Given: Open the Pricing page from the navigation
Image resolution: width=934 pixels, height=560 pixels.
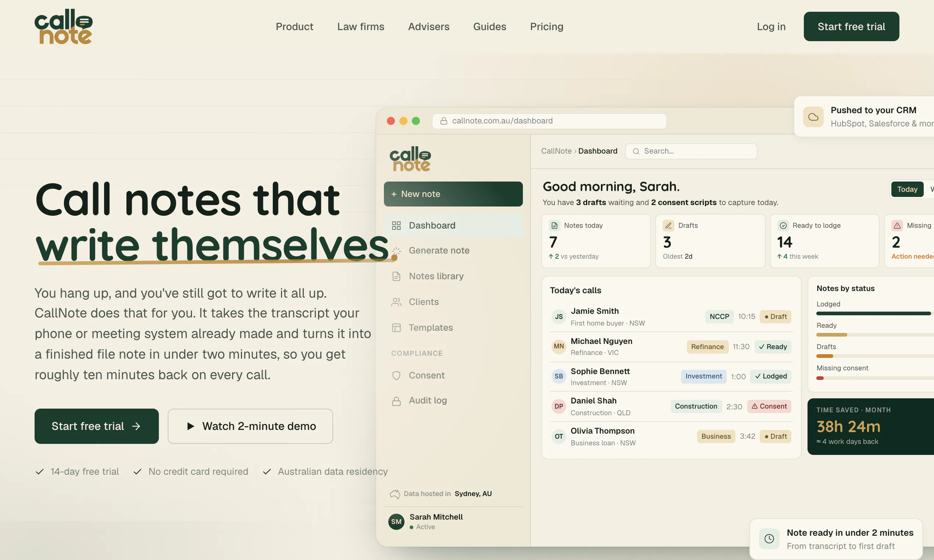Looking at the screenshot, I should 547,26.
